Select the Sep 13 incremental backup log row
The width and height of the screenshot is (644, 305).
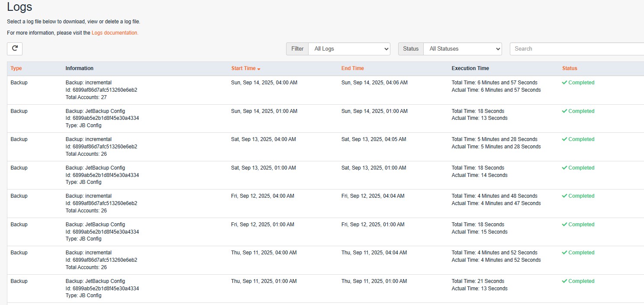(325, 147)
